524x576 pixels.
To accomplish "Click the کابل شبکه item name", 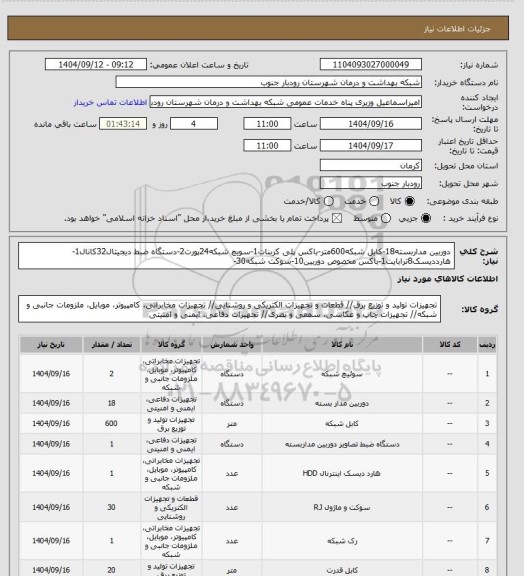I will point(342,424).
